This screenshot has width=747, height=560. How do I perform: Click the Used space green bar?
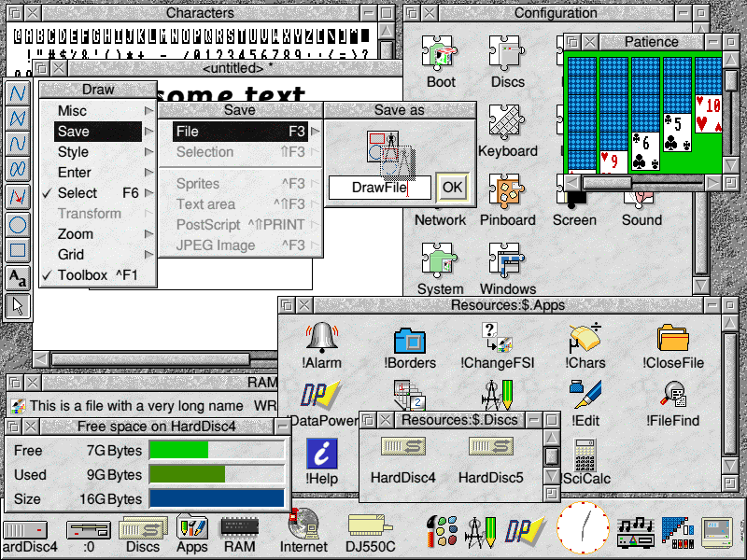(188, 475)
